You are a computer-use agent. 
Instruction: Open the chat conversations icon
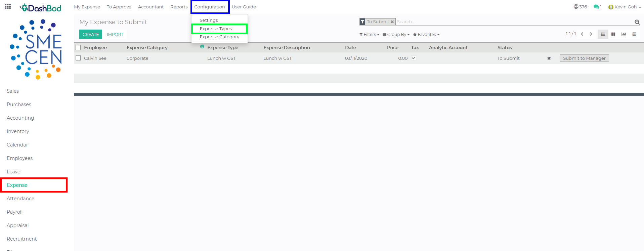pos(596,7)
